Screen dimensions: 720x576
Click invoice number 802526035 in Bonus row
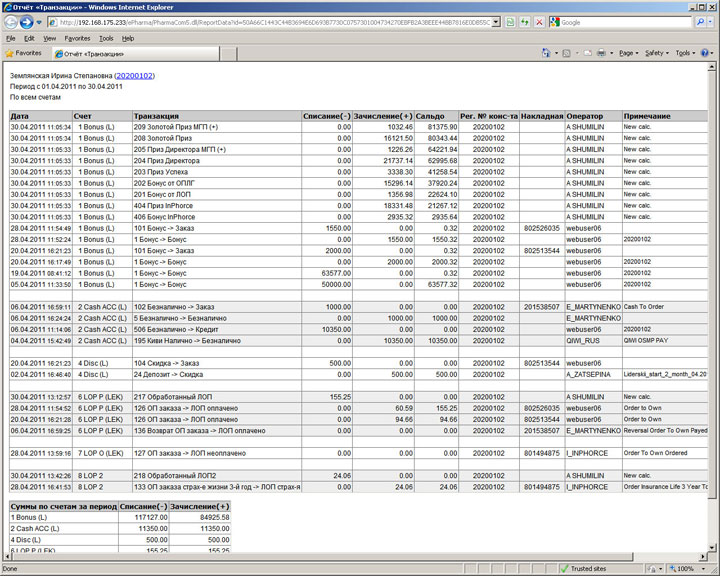pos(542,228)
